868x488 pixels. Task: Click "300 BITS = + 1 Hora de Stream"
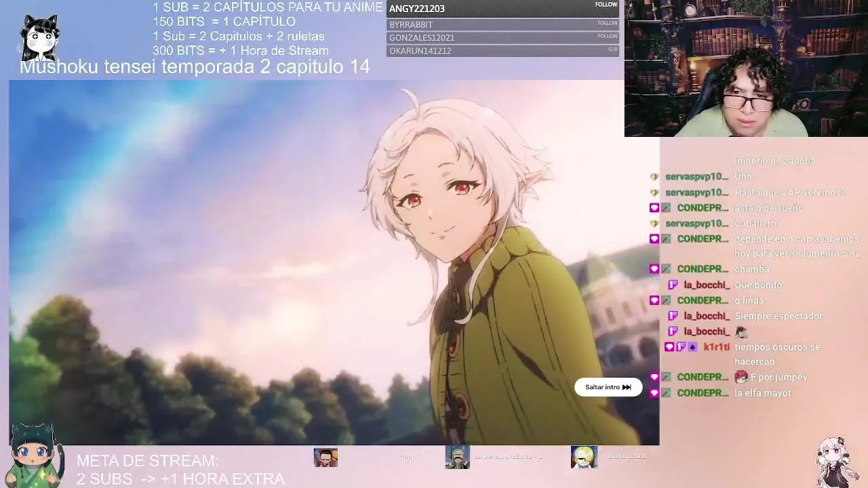[x=241, y=51]
